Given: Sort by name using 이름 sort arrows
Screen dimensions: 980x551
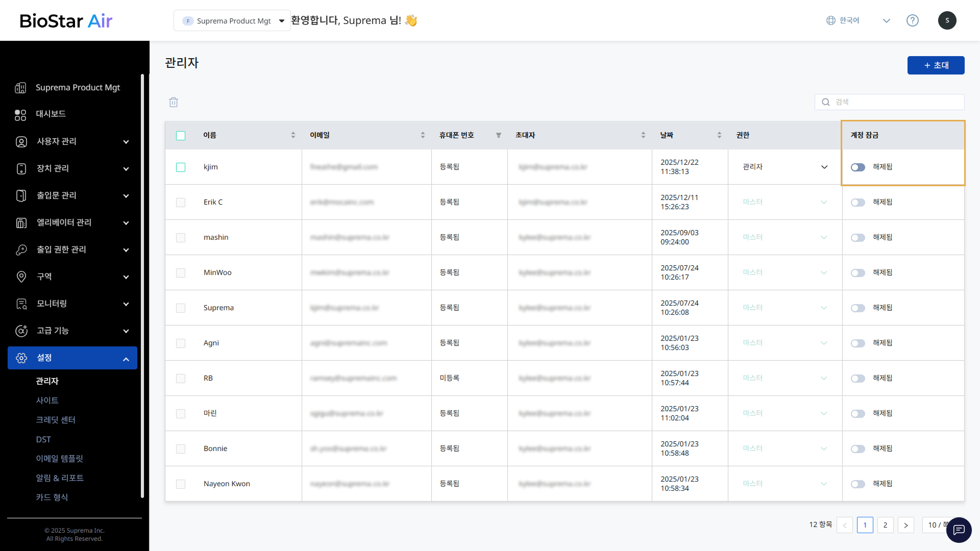Looking at the screenshot, I should pyautogui.click(x=293, y=135).
